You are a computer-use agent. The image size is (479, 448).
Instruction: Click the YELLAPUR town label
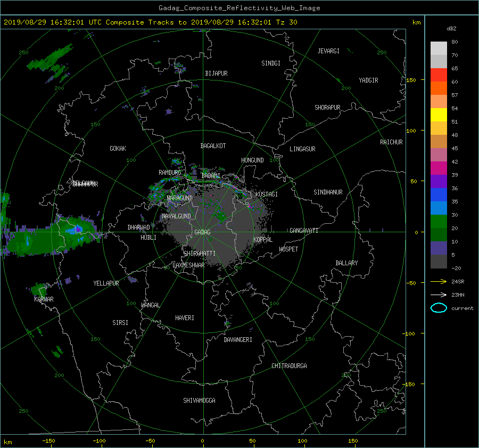coord(106,283)
